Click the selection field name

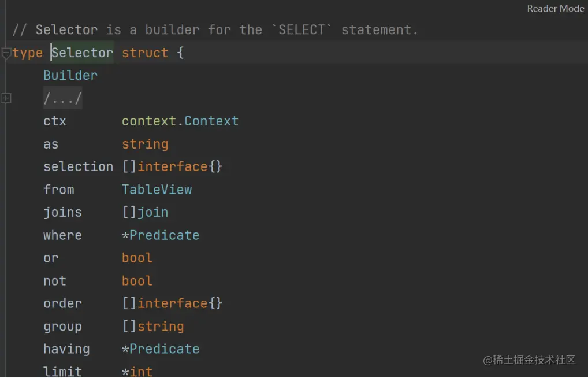78,167
